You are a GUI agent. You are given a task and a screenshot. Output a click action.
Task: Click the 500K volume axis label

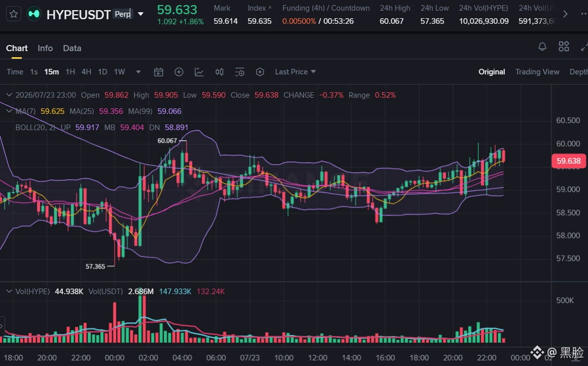[565, 300]
